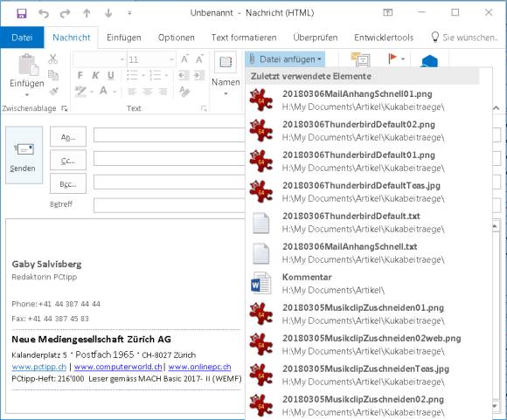The width and height of the screenshot is (507, 420).
Task: Toggle bold F formatting
Action: tap(80, 75)
